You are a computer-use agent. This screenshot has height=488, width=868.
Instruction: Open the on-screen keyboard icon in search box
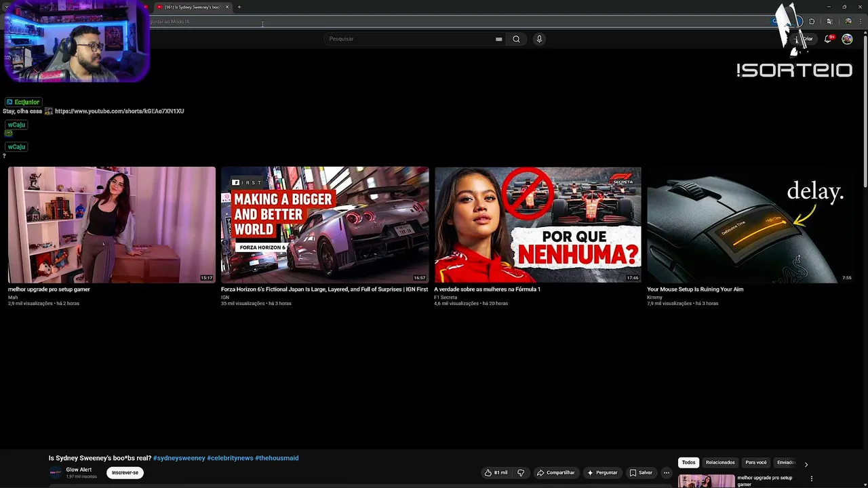(499, 39)
